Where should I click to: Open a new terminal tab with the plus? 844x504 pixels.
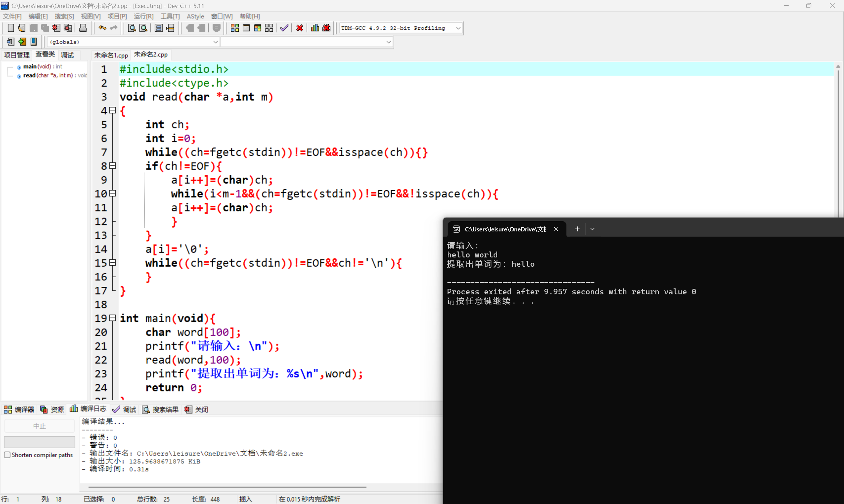click(577, 229)
